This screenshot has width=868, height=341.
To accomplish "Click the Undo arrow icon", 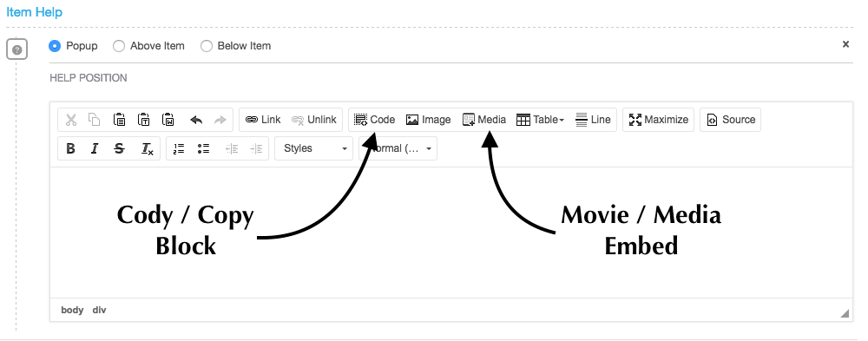I will coord(196,120).
